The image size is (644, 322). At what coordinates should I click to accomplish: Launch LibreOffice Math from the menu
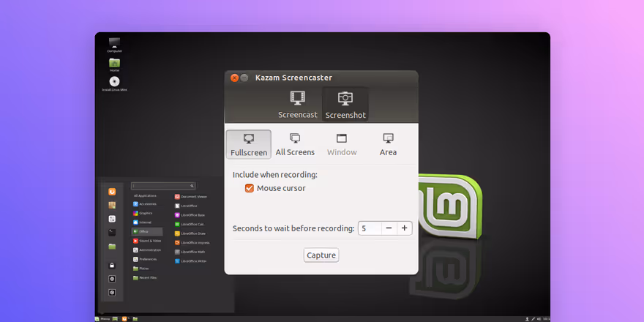(190, 252)
